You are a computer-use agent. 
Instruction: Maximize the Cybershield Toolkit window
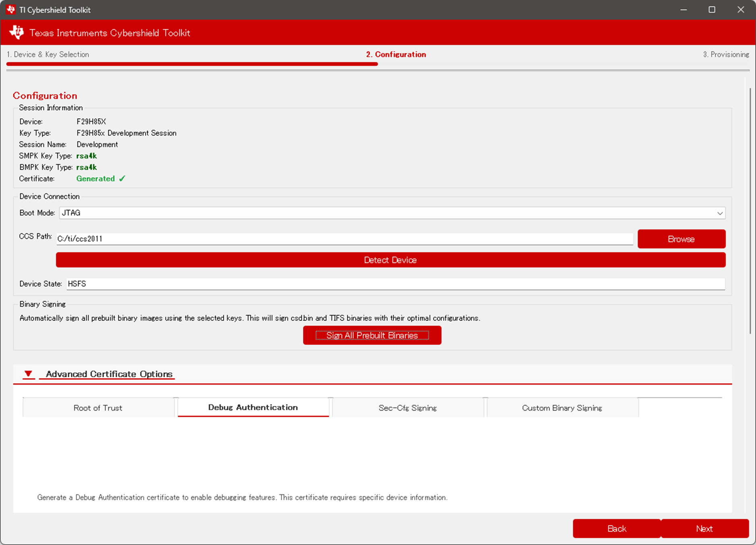point(712,10)
